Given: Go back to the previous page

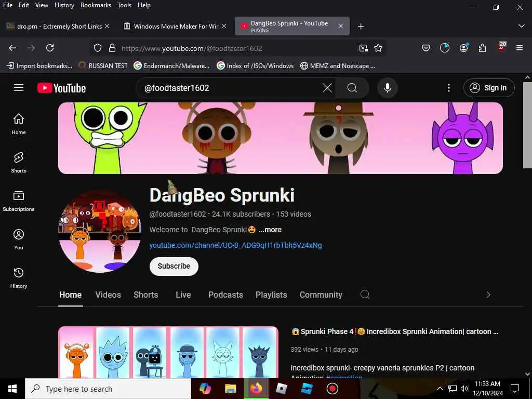Looking at the screenshot, I should click(12, 48).
